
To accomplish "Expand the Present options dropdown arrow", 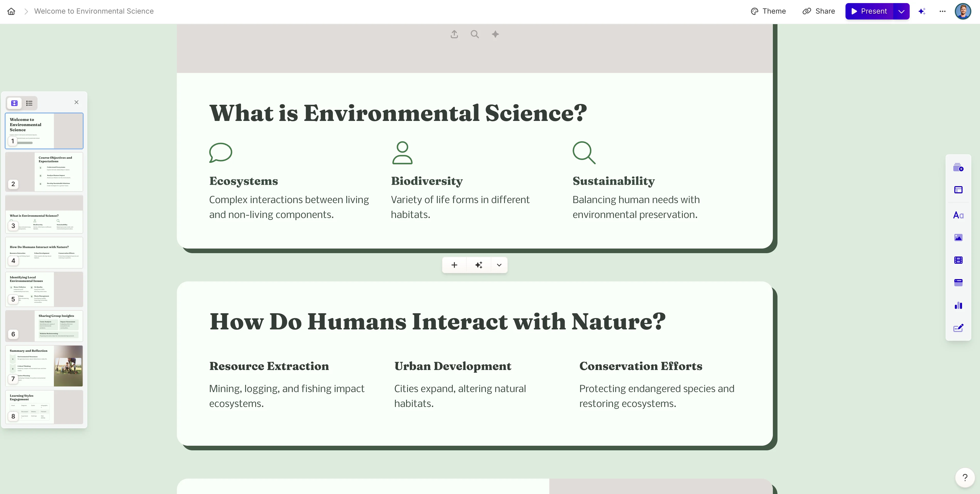I will pos(901,11).
